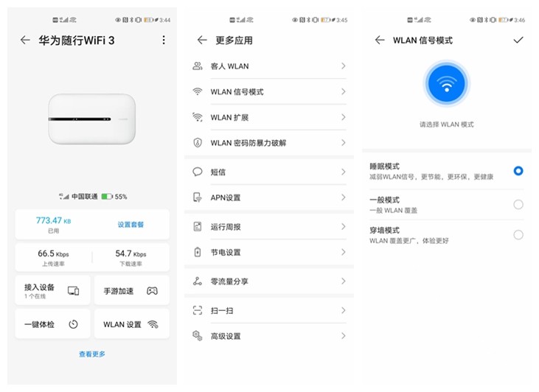This screenshot has width=539, height=392.
Task: Tap the 扫一扫 scan icon
Action: pos(198,310)
